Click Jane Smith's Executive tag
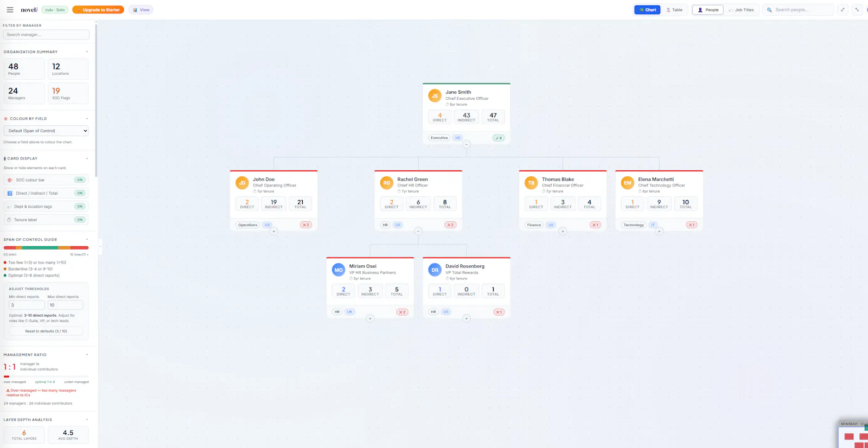Image resolution: width=868 pixels, height=448 pixels. point(439,138)
